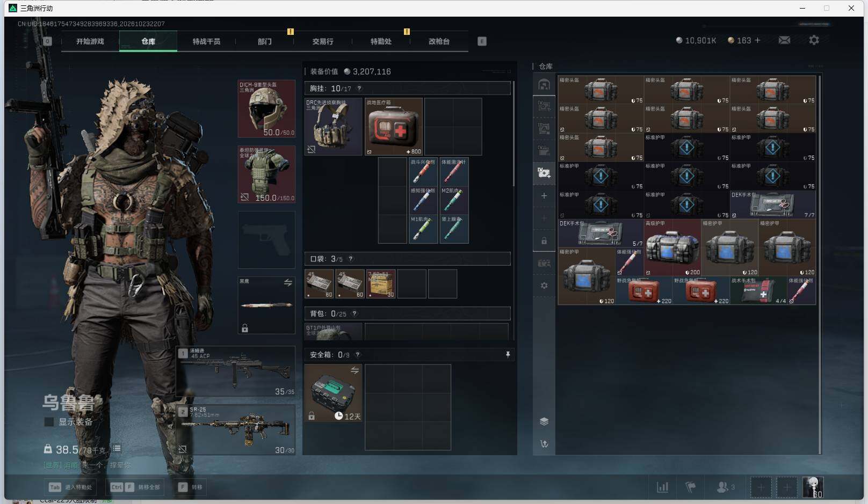Open the settings gear in top bar
Viewport: 868px width, 504px height.
tap(814, 40)
